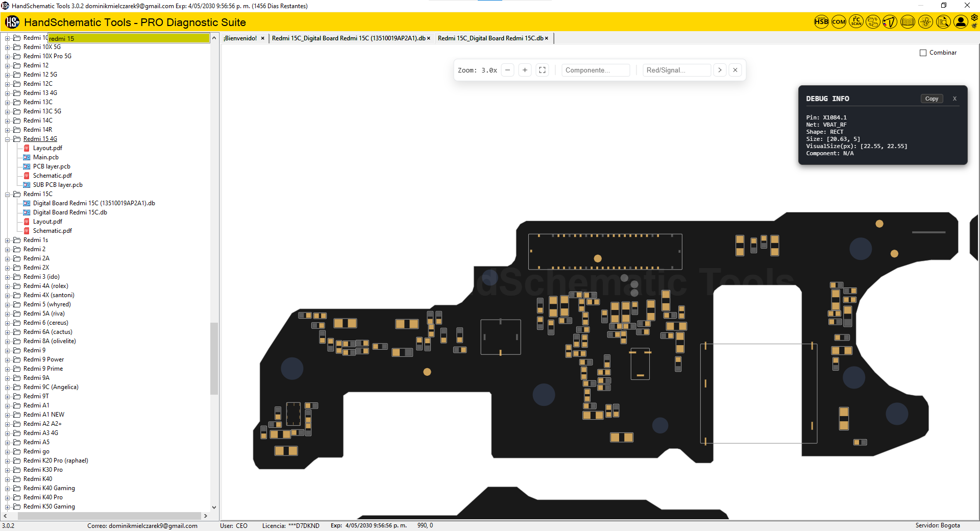
Task: Close the Redmi 15C.db tab
Action: 547,38
